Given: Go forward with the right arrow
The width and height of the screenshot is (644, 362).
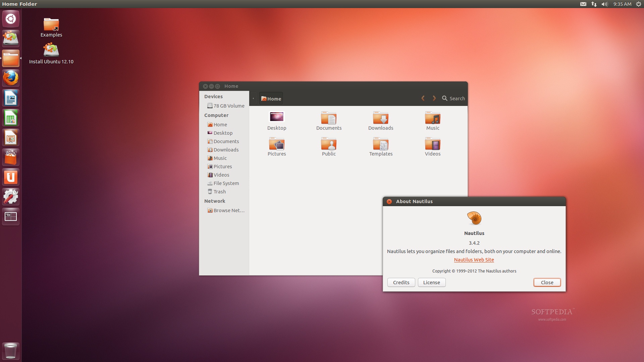Looking at the screenshot, I should 434,98.
